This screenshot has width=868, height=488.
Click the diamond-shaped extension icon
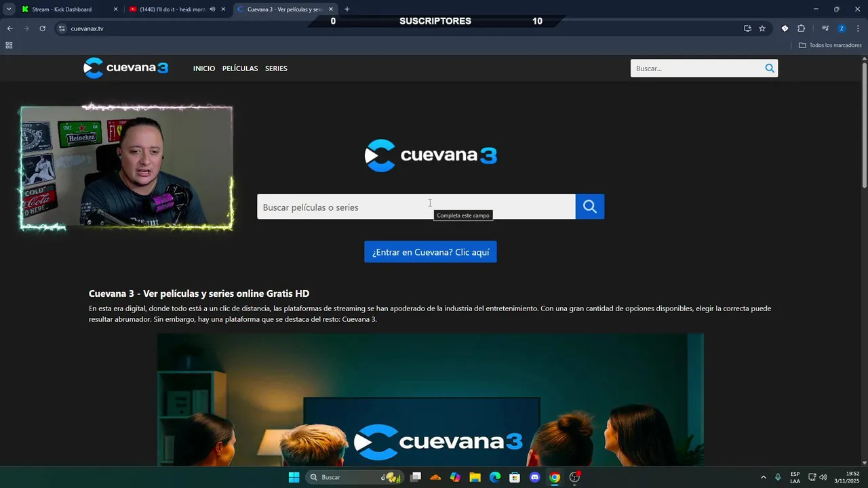tap(785, 28)
